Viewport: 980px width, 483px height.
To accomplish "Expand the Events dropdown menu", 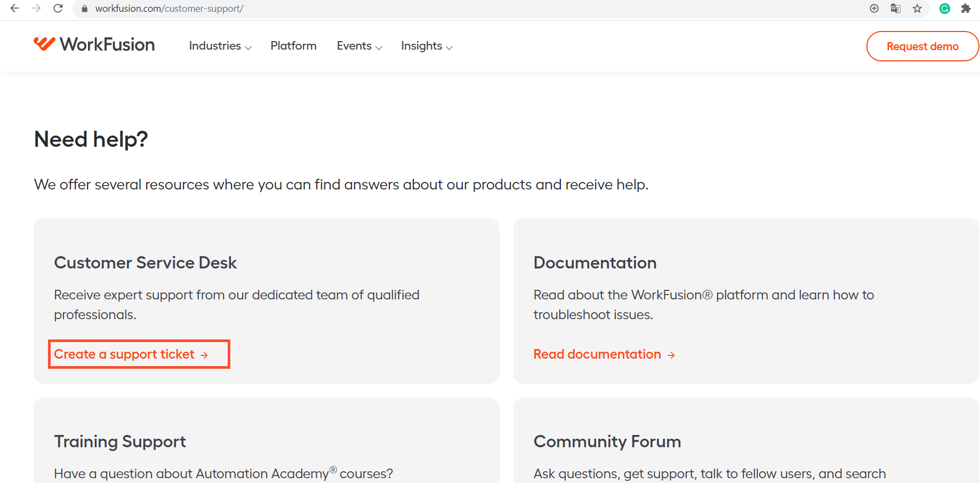I will 359,46.
